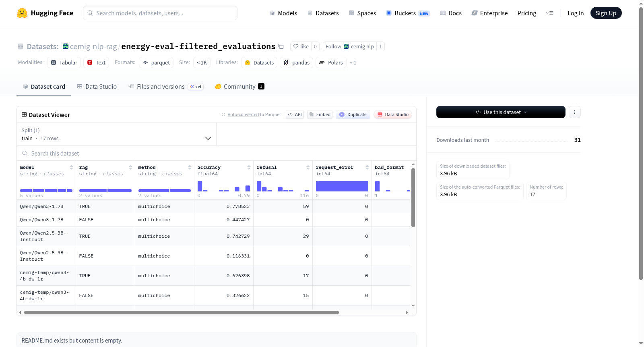Screen dimensions: 644x347
Task: Click the cemig-nlp-rag organization avatar
Action: (66, 46)
